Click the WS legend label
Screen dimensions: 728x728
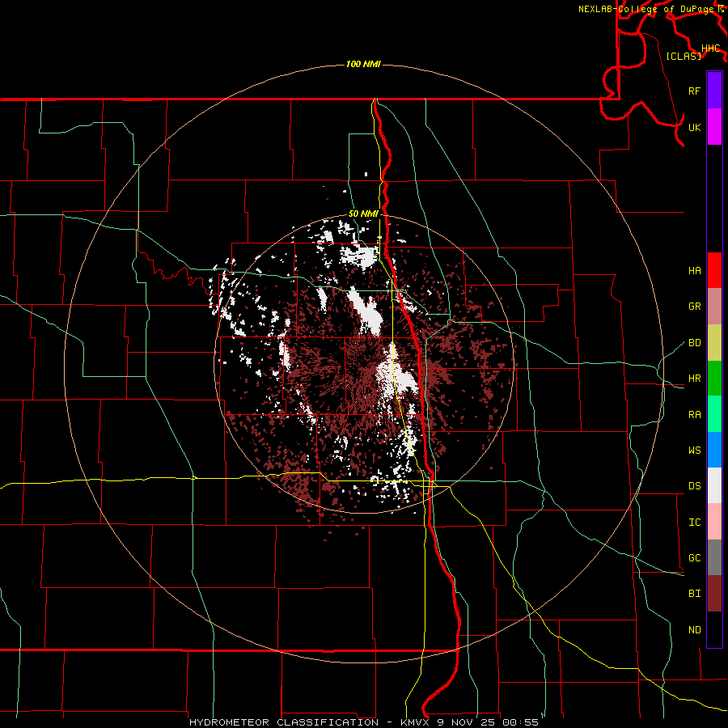pyautogui.click(x=694, y=451)
